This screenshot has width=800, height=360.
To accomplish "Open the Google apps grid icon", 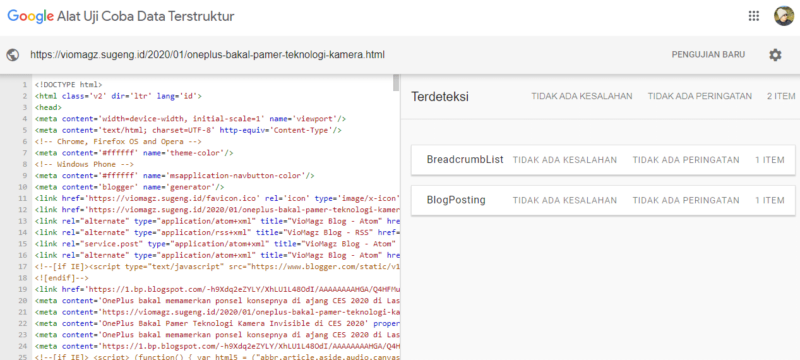I will 754,16.
